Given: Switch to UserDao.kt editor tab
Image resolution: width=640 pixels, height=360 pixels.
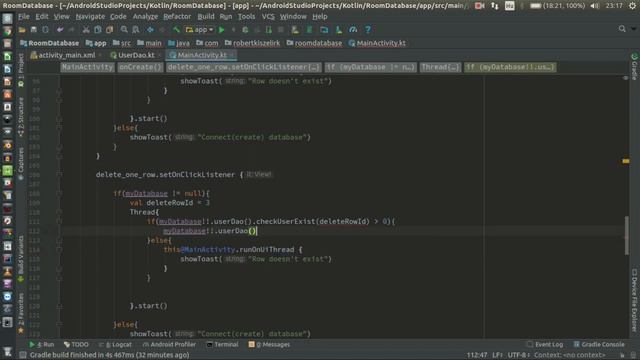Looking at the screenshot, I should [x=136, y=55].
